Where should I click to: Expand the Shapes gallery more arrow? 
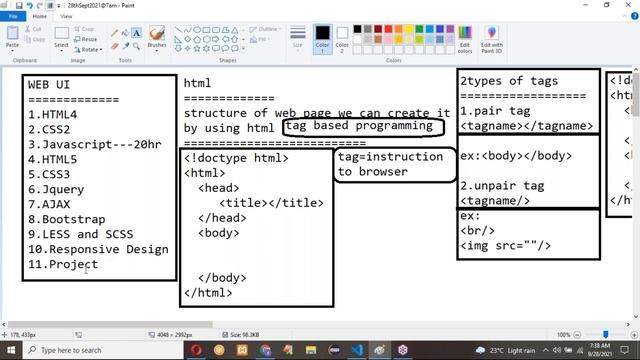pos(244,49)
